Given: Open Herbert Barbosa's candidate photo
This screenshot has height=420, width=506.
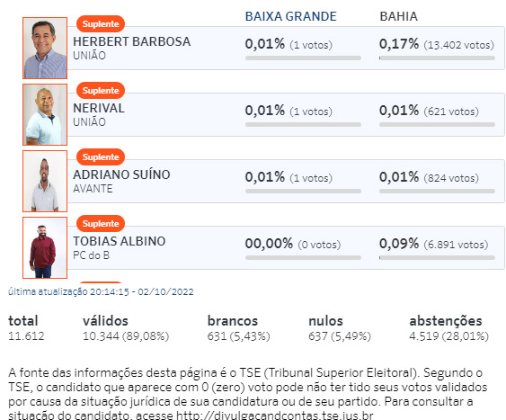Looking at the screenshot, I should [45, 48].
